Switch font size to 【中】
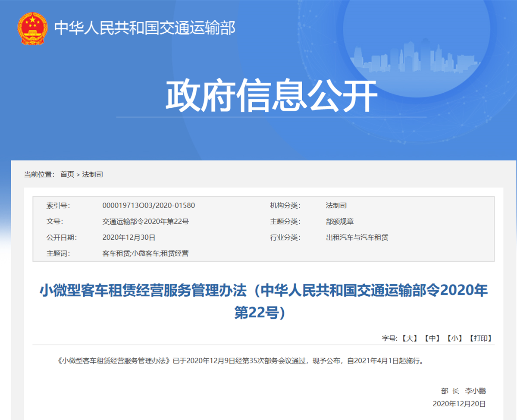The image size is (517, 420). 432,339
